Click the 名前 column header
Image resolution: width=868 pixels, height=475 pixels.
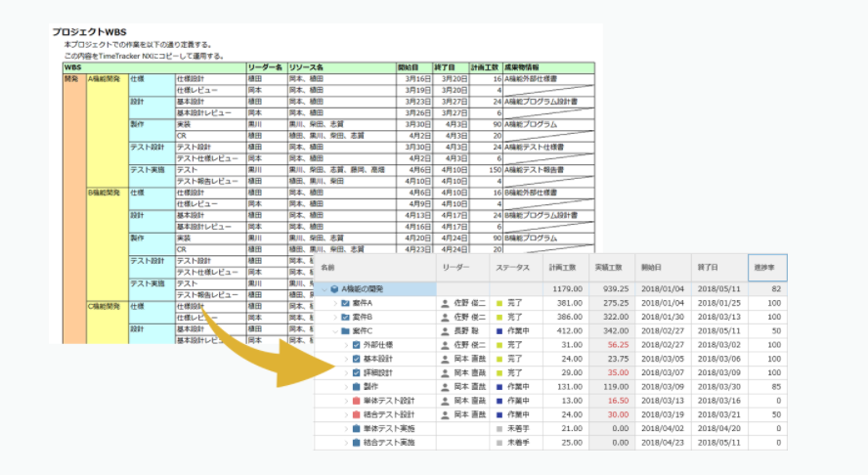pos(375,268)
